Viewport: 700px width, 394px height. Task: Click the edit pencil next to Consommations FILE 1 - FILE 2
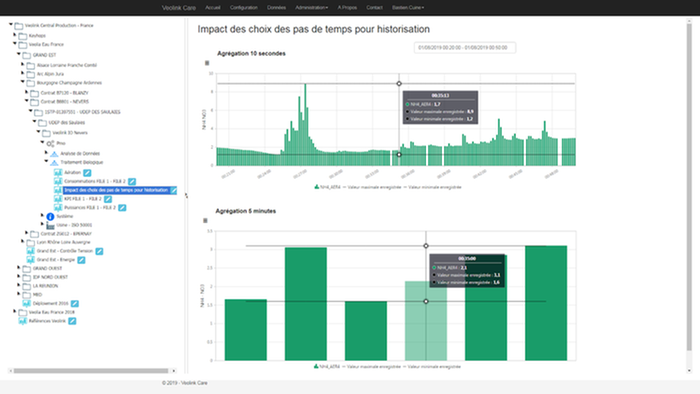[x=132, y=182]
